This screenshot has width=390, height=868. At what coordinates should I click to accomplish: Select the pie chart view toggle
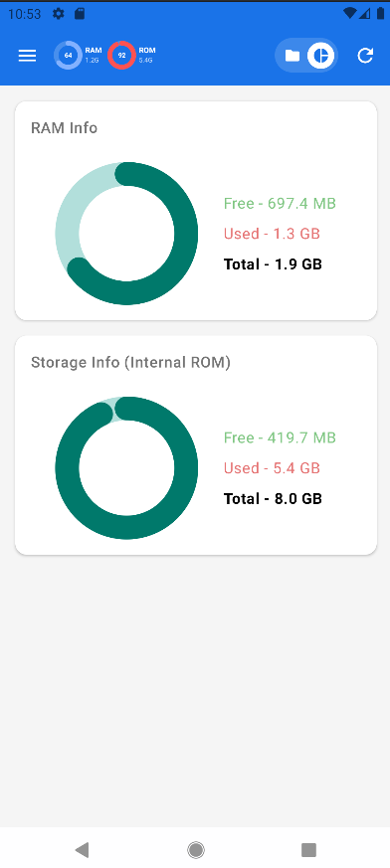point(320,56)
